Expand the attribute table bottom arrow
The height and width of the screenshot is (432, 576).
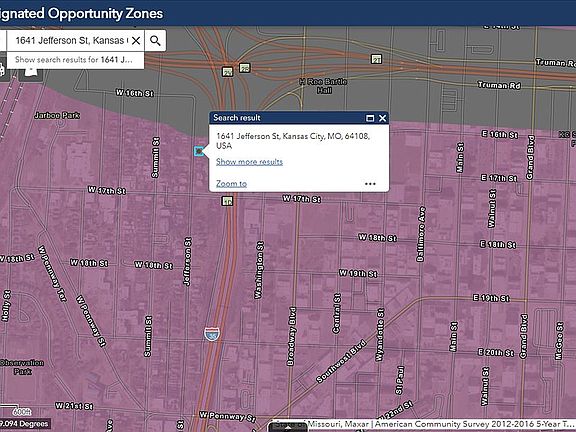click(x=289, y=427)
